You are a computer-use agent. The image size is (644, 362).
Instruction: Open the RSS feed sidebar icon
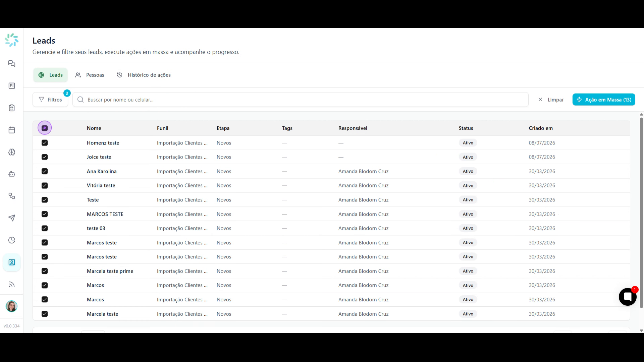[x=12, y=285]
